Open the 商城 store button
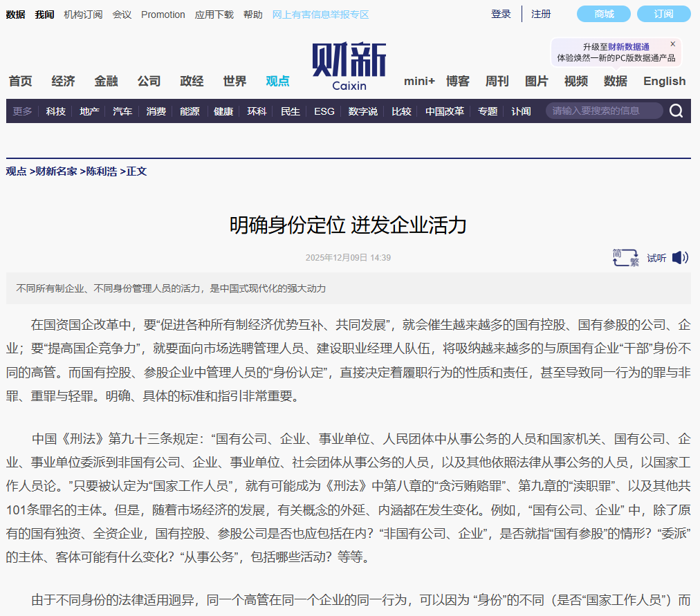Screen dimensions: 700x616 pos(603,14)
